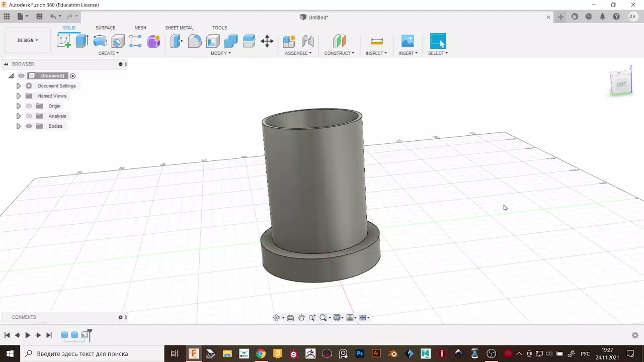Select the Rectangular Pattern tool

tap(135, 41)
